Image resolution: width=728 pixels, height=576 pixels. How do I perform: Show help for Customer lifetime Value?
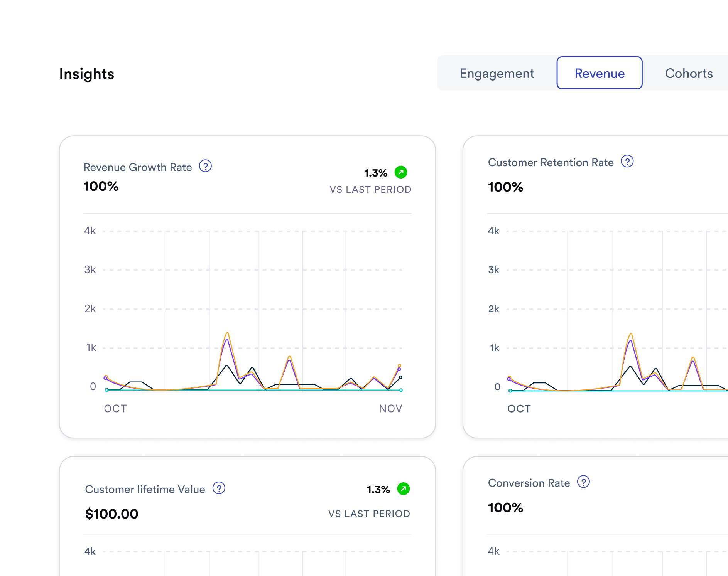tap(219, 488)
